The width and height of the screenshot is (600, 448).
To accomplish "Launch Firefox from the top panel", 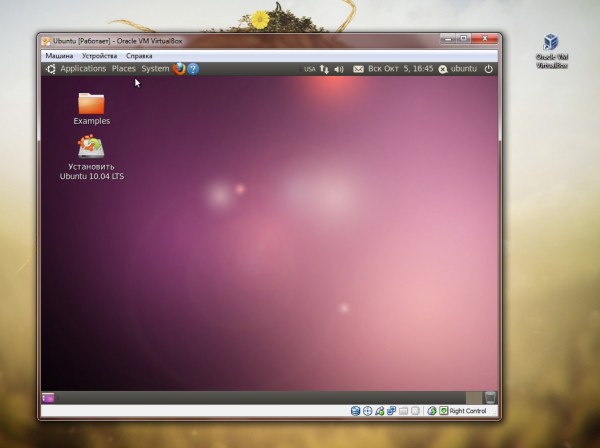I will pyautogui.click(x=179, y=69).
